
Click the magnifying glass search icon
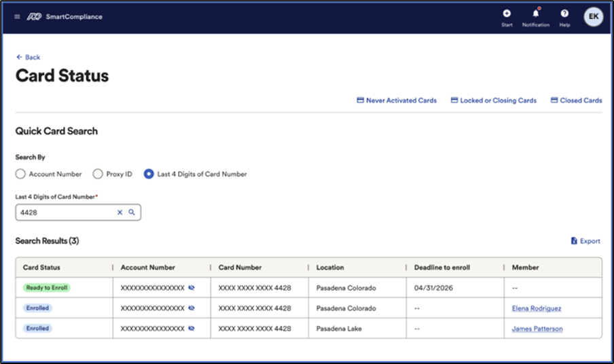click(x=132, y=213)
